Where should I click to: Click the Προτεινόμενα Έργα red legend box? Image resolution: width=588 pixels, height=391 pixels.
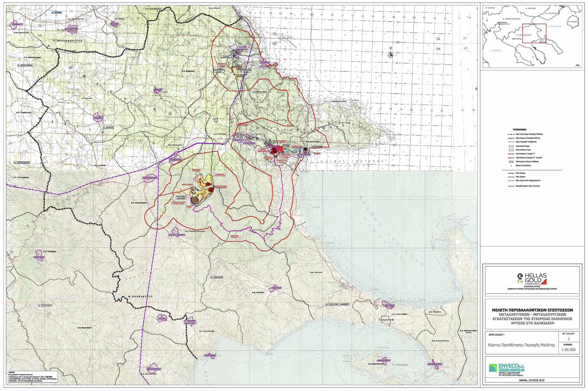coord(511,150)
